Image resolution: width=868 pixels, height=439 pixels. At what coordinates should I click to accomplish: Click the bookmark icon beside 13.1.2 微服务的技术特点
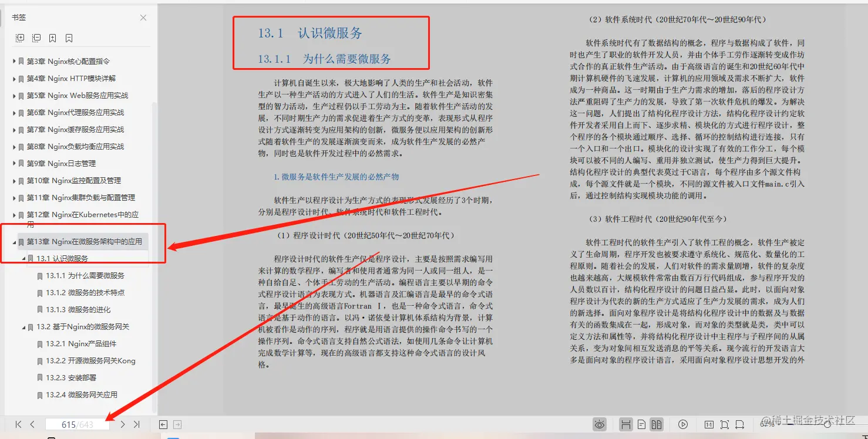[x=40, y=292]
